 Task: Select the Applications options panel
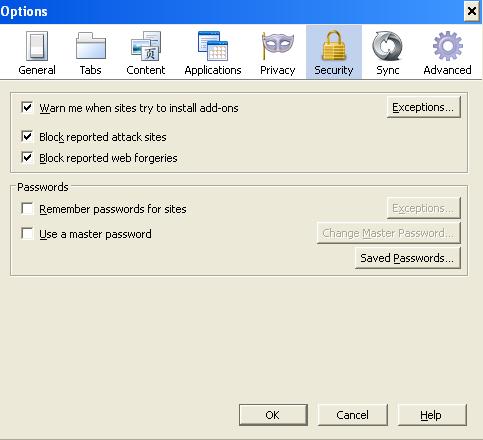(213, 53)
